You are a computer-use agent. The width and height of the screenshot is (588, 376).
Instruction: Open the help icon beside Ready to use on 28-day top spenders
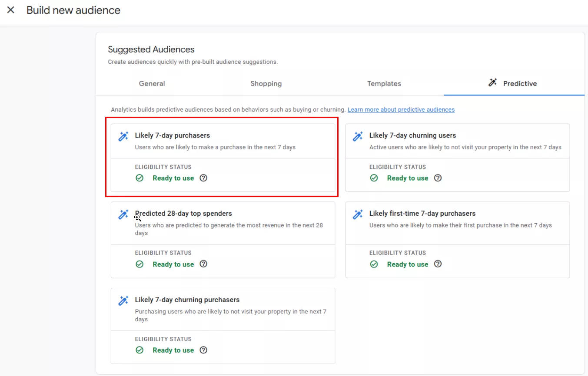[x=203, y=264]
